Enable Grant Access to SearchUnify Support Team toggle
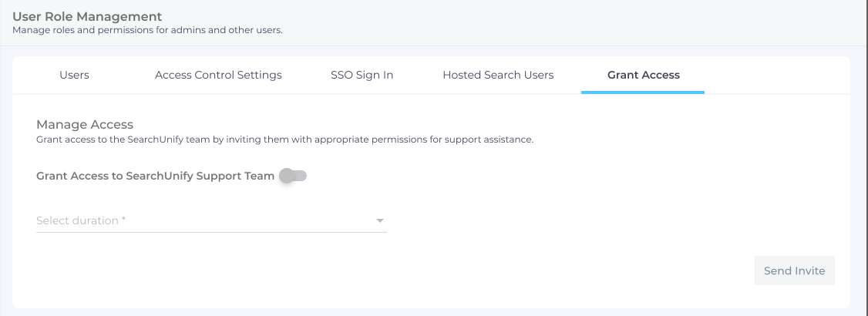The height and width of the screenshot is (316, 868). [293, 176]
